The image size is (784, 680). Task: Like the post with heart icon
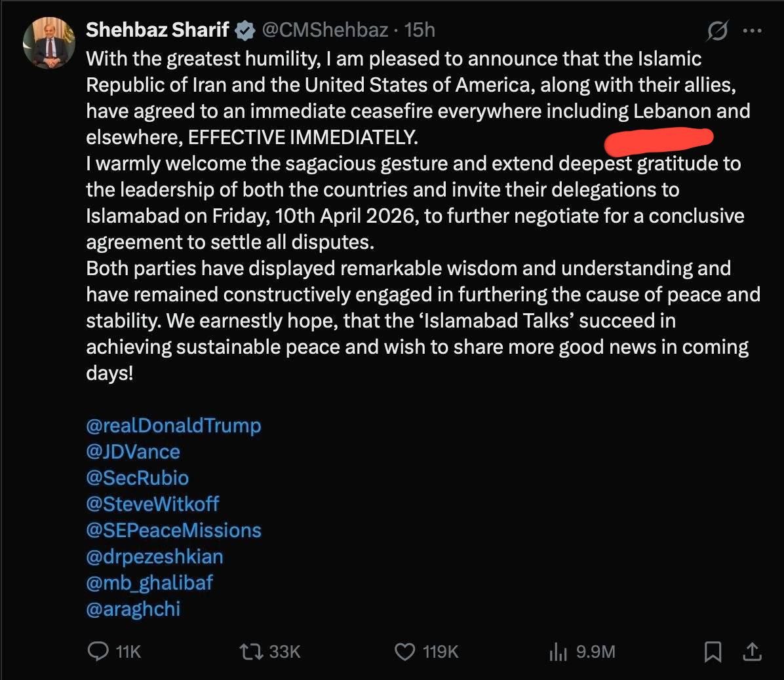405,651
